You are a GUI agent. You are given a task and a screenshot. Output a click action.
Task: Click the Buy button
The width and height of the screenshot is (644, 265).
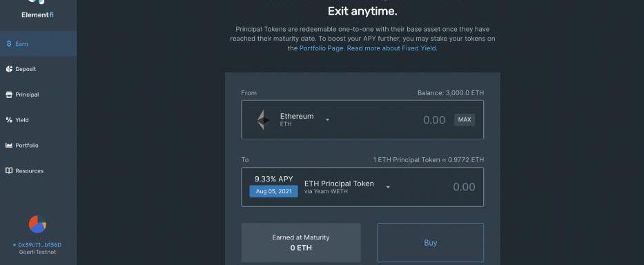click(431, 243)
